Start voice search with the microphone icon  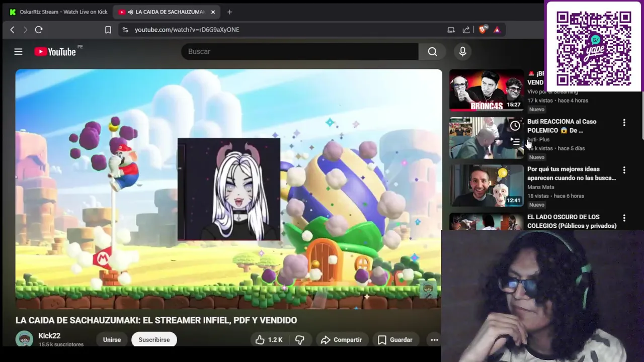[x=462, y=51]
